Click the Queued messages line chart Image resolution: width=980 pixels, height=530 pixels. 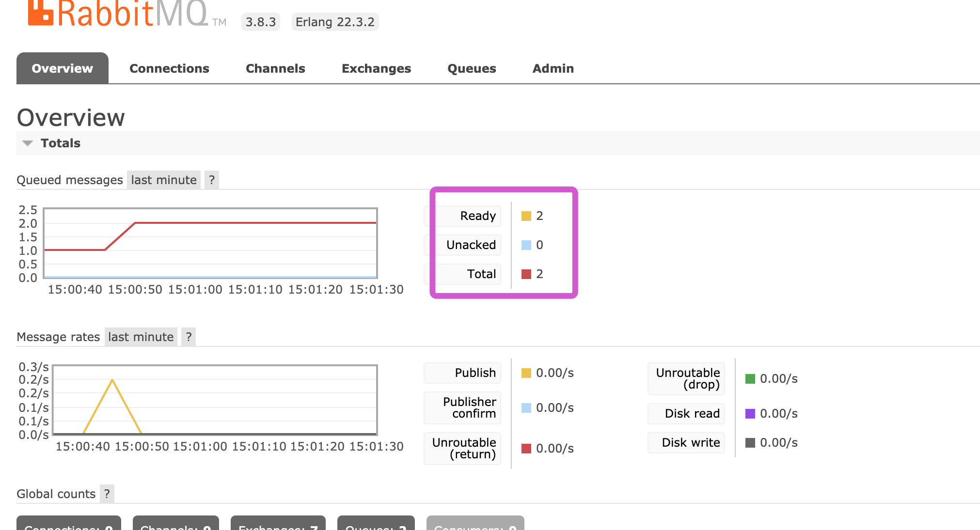(210, 243)
